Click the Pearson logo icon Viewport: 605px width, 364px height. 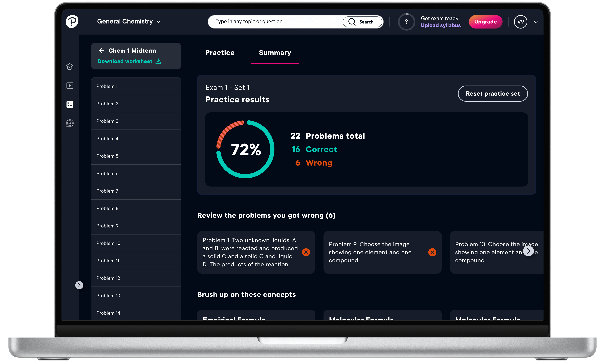(72, 22)
